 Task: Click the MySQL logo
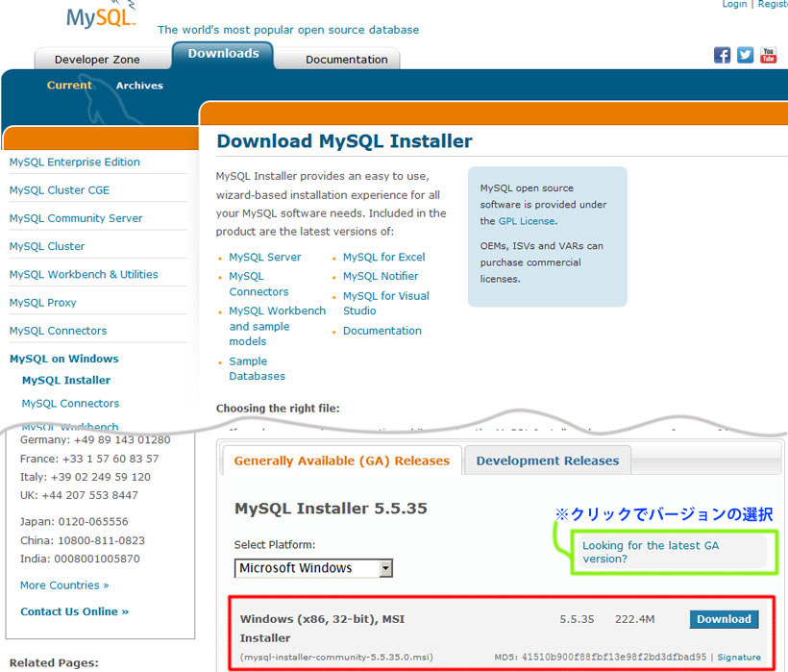pyautogui.click(x=101, y=16)
